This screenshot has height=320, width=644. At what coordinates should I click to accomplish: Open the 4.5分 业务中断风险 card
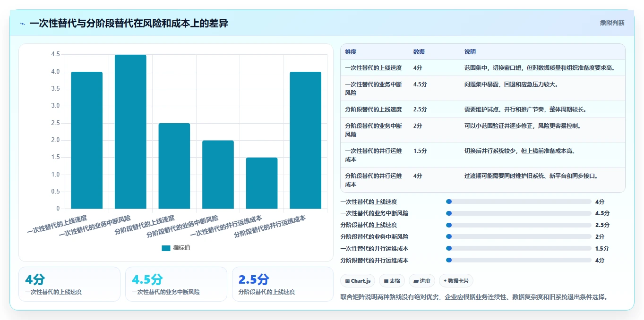coord(176,284)
